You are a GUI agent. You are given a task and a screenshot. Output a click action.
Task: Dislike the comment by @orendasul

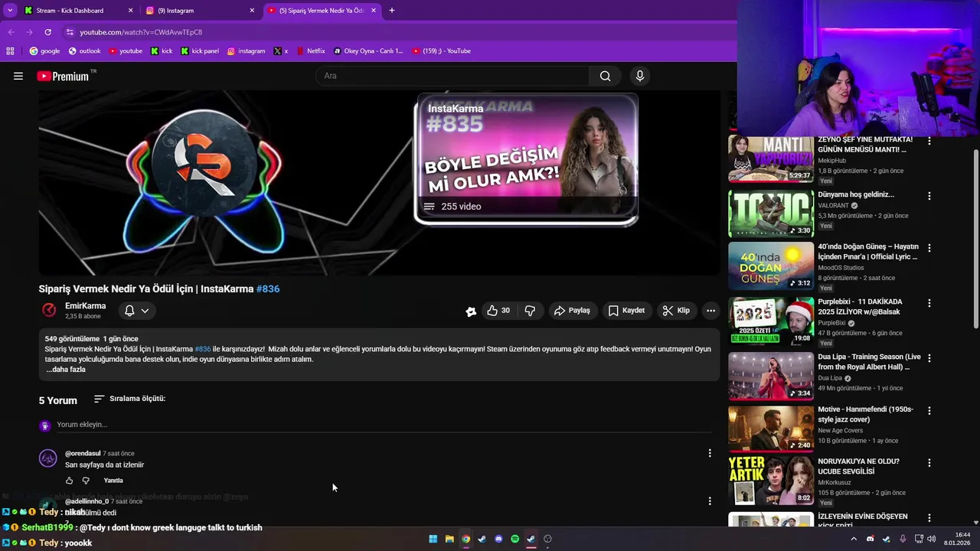86,481
